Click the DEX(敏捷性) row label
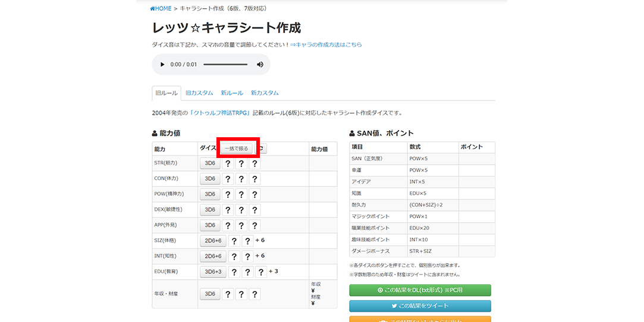The image size is (644, 322). (169, 210)
